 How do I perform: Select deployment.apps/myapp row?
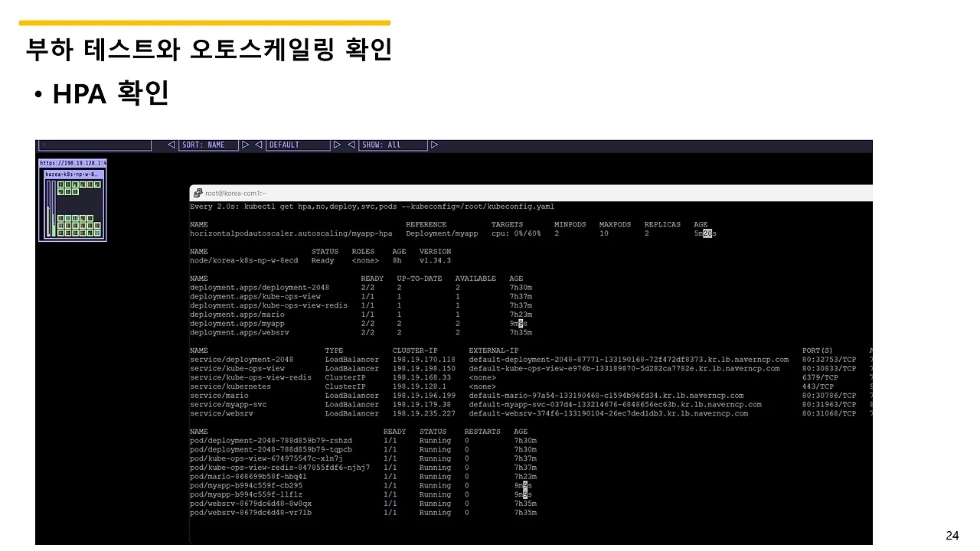[361, 324]
